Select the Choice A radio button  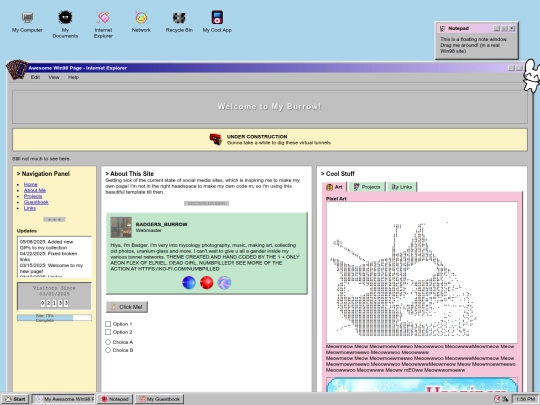point(108,342)
